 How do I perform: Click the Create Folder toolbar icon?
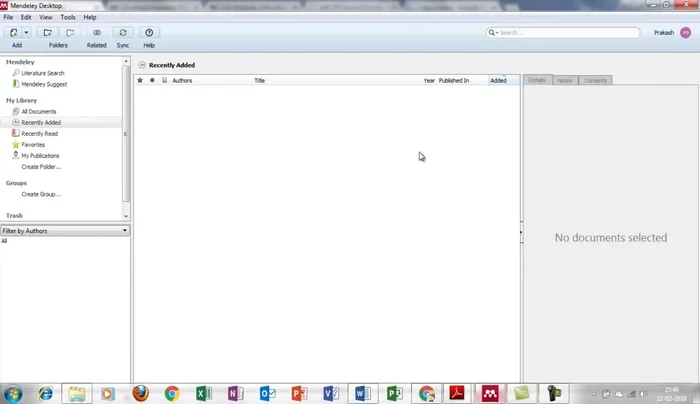pos(47,33)
